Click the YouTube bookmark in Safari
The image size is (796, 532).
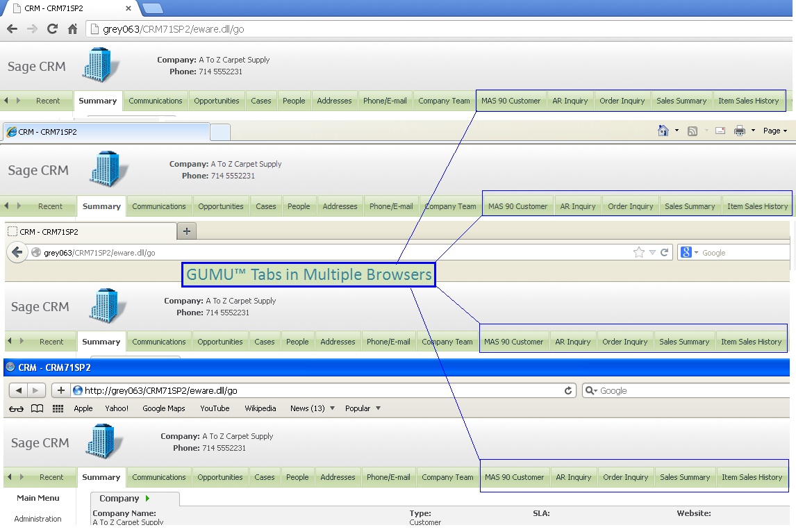click(x=215, y=408)
